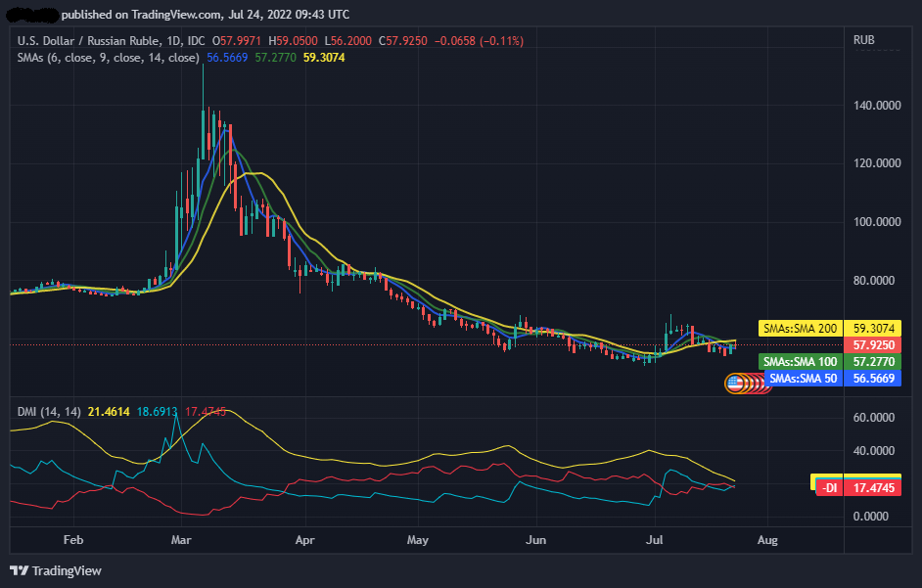Image resolution: width=922 pixels, height=588 pixels.
Task: Select the U.S. Dollar / Russian Ruble title
Action: pos(88,40)
